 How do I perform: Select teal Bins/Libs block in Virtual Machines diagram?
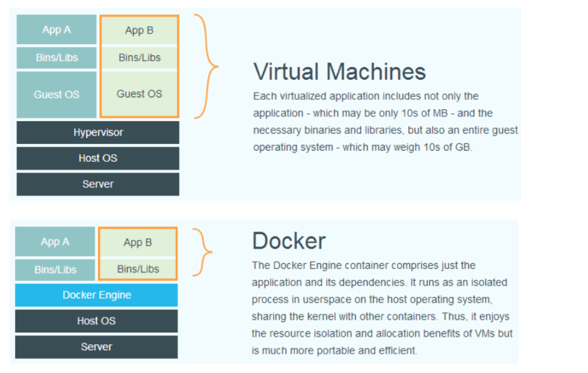[x=57, y=58]
